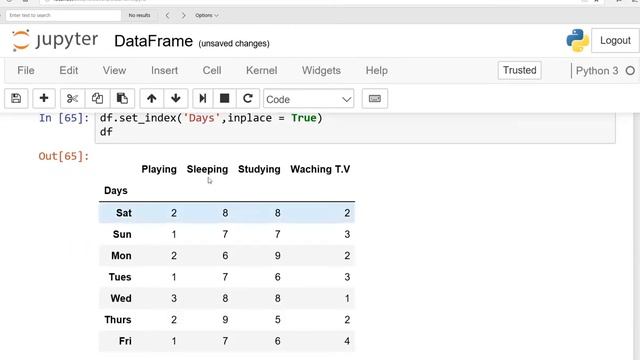The width and height of the screenshot is (640, 360).
Task: Open the cell type Code dropdown
Action: pyautogui.click(x=309, y=99)
